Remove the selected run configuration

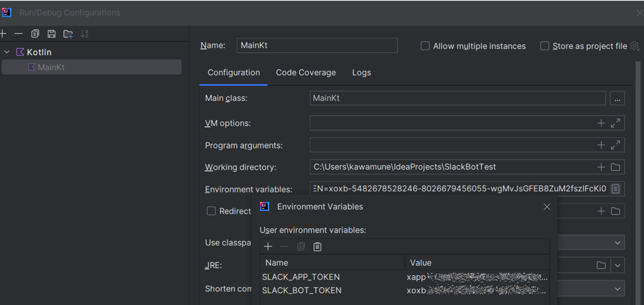pos(19,34)
